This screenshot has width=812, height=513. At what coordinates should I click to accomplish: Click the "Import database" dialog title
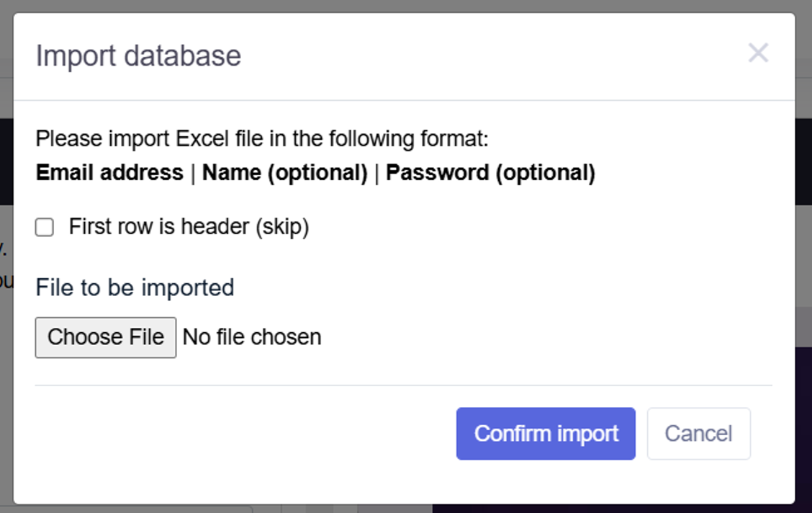[x=138, y=56]
